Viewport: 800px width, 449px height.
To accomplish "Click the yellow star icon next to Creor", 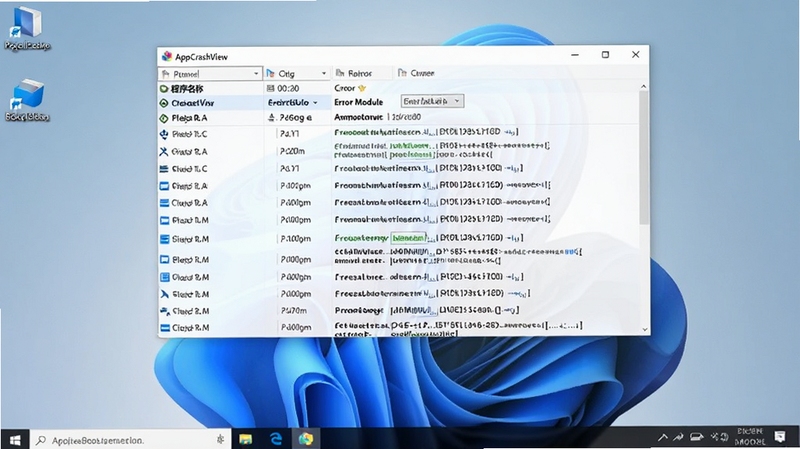I will point(362,88).
